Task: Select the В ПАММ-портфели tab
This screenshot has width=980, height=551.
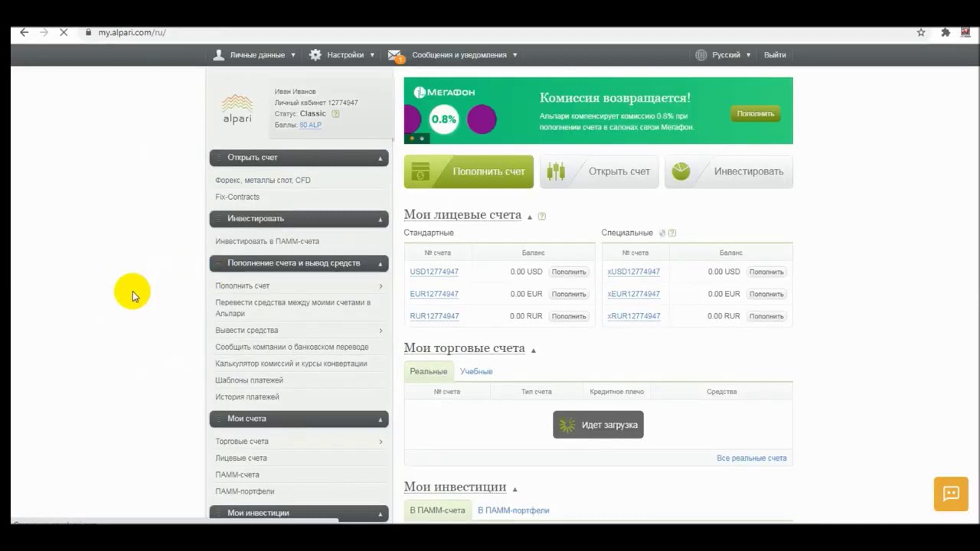Action: tap(514, 510)
